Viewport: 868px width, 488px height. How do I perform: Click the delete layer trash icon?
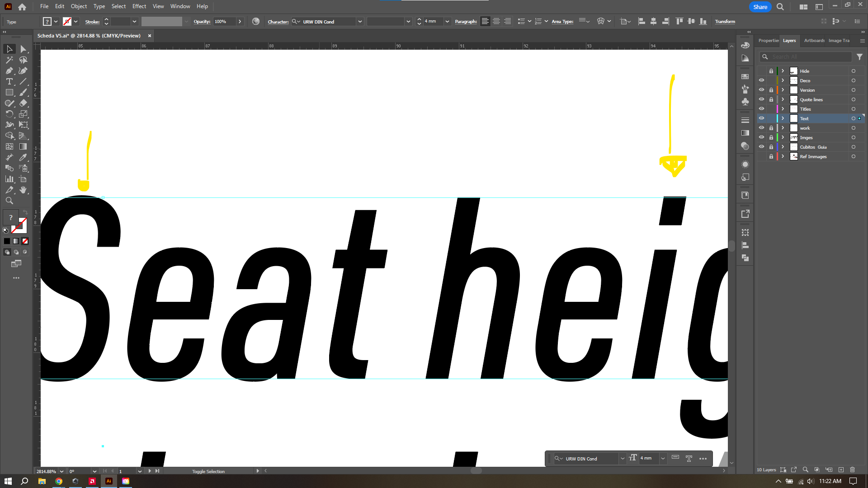pyautogui.click(x=853, y=470)
